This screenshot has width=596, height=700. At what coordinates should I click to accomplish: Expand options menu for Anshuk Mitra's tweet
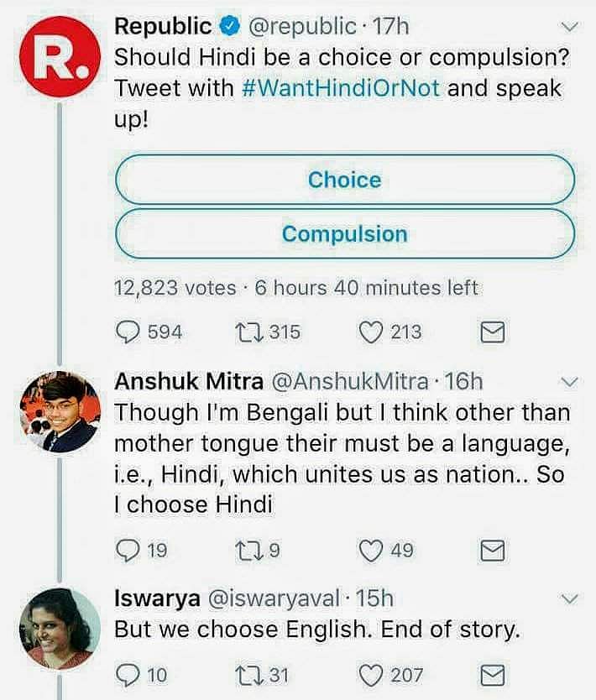pos(570,382)
